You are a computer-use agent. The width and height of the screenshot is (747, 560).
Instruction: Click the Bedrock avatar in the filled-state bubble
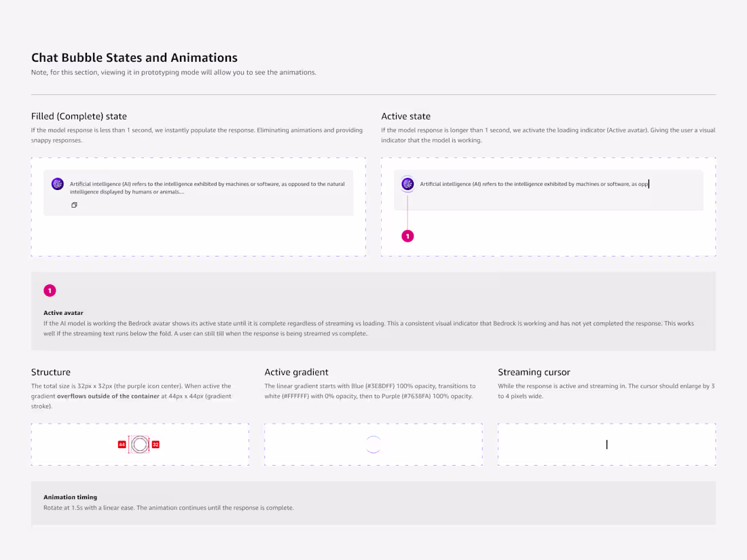click(58, 184)
